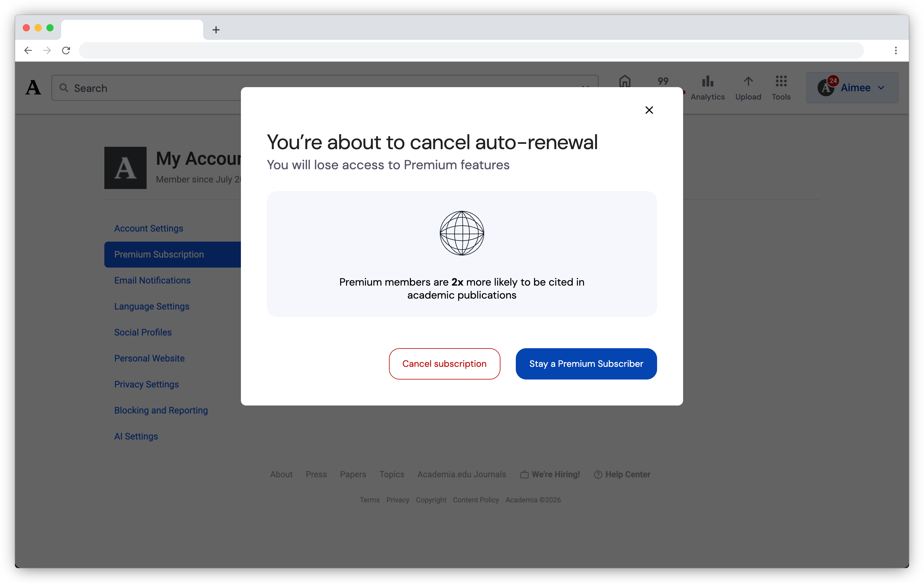Screen dimensions: 924x583
Task: Open Language Settings page
Action: tap(152, 306)
